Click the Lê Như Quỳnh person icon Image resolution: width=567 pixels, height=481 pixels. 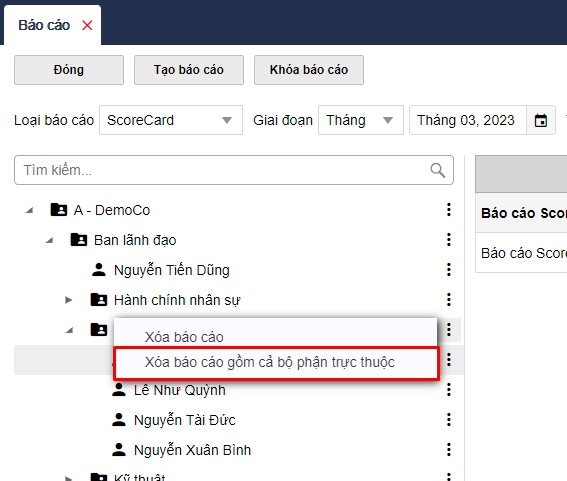tap(119, 390)
